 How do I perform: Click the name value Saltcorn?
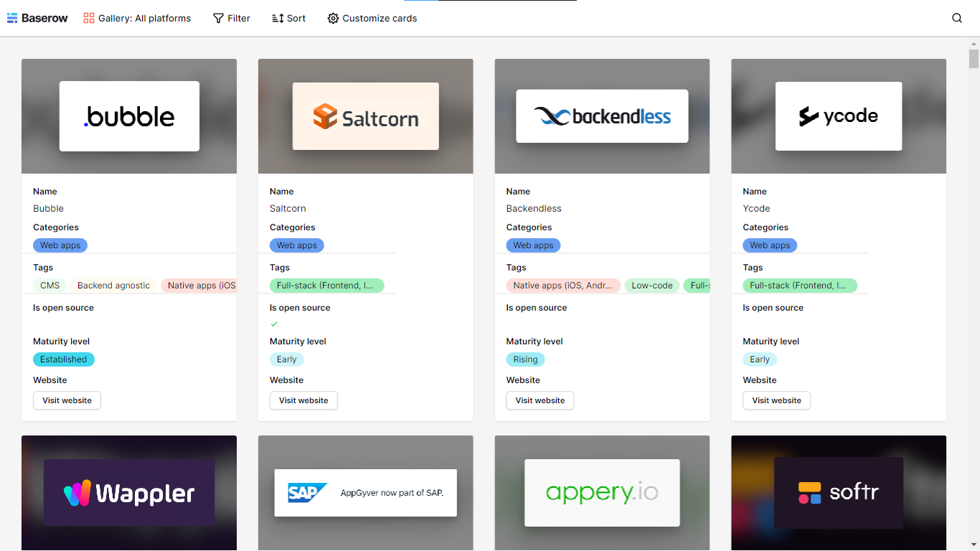point(288,209)
